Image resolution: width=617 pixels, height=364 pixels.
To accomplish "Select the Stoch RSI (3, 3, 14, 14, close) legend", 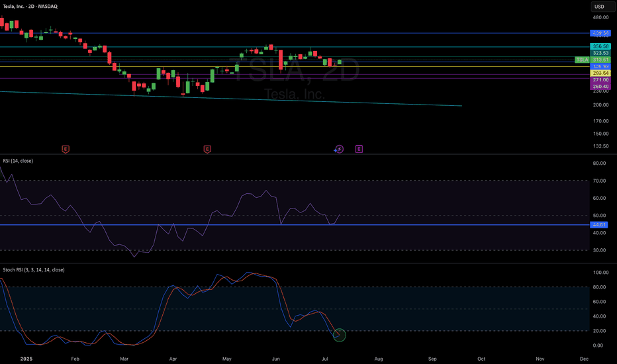I will (34, 269).
